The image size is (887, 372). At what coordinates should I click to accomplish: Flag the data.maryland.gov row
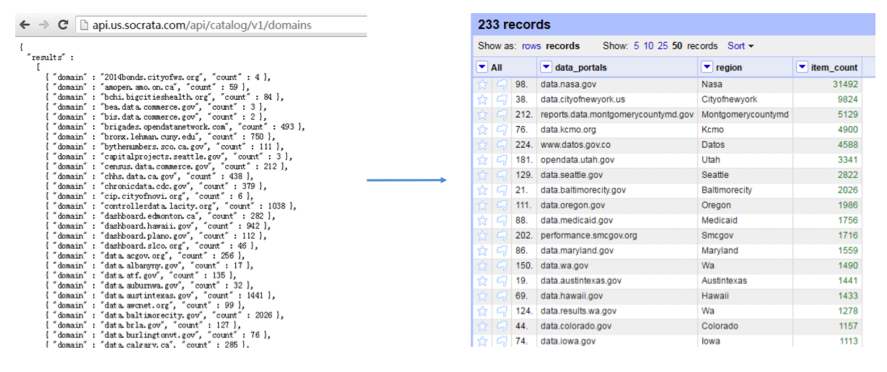pyautogui.click(x=501, y=250)
